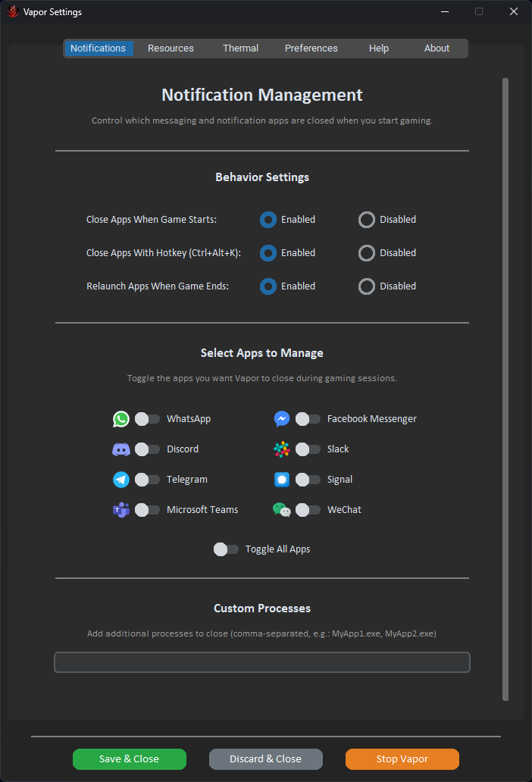Open the Thermal settings tab
This screenshot has height=782, width=532.
(240, 48)
